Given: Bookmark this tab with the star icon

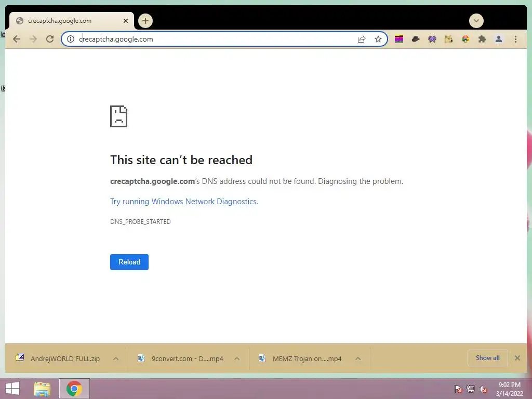Looking at the screenshot, I should click(378, 39).
